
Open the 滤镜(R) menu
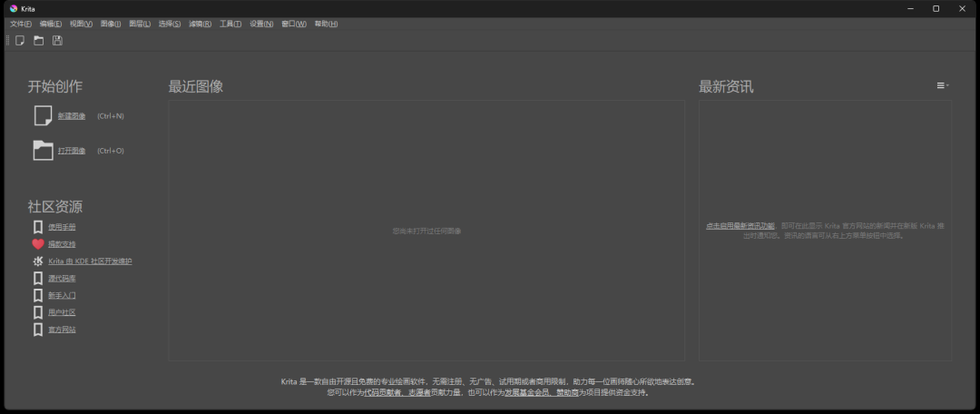click(x=200, y=24)
